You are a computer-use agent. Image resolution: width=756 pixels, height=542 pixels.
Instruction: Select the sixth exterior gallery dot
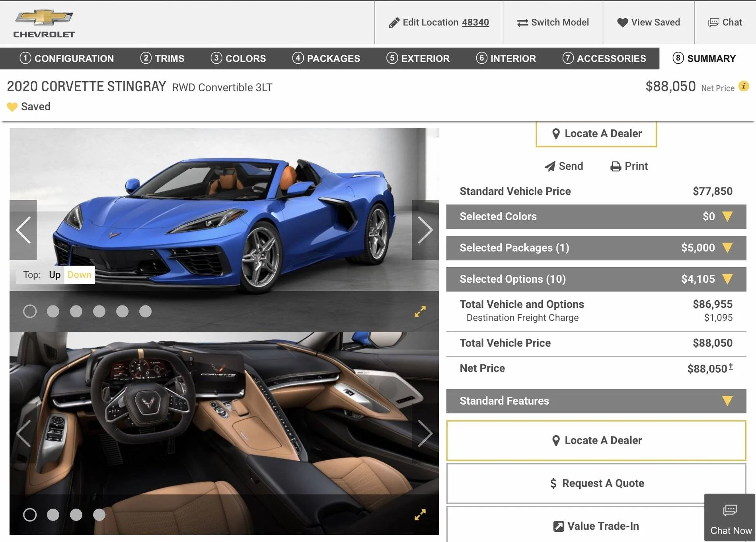(x=145, y=311)
